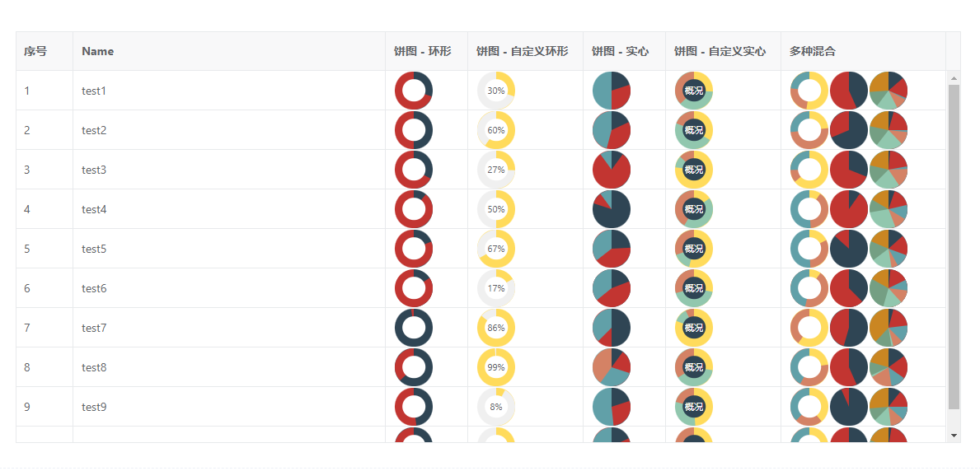Click the 概况 pie chart in test6 row
This screenshot has height=471, width=980.
pos(694,288)
